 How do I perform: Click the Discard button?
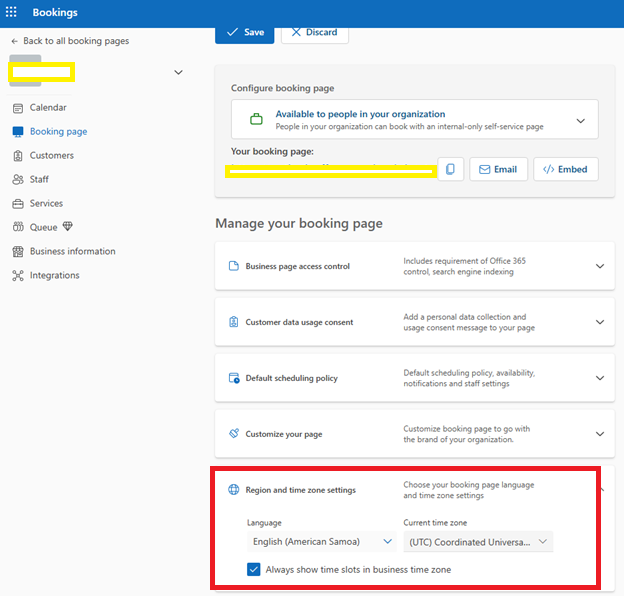[x=315, y=33]
